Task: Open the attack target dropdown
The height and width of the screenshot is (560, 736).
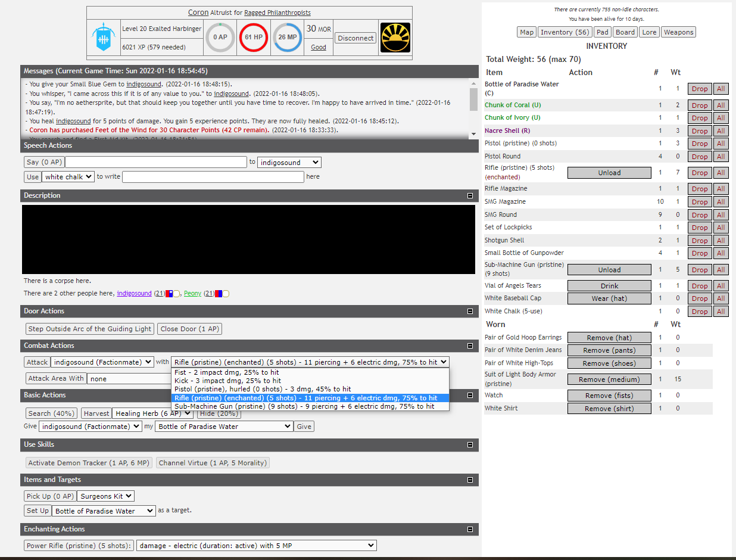Action: pyautogui.click(x=102, y=362)
